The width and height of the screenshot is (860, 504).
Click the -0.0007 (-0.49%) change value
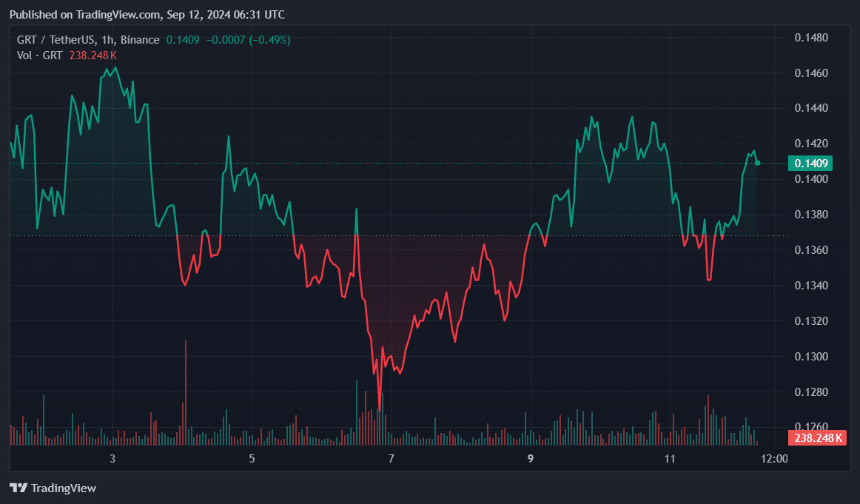coord(248,40)
